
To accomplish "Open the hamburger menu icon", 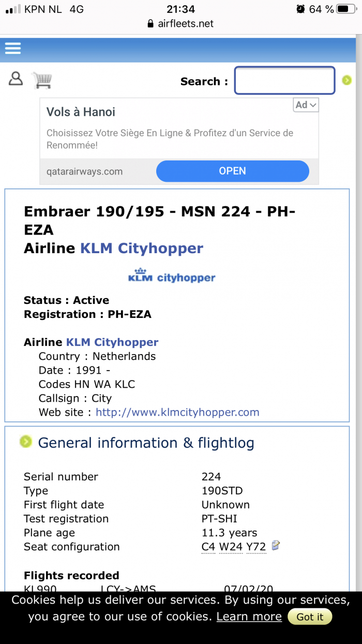I will (13, 48).
